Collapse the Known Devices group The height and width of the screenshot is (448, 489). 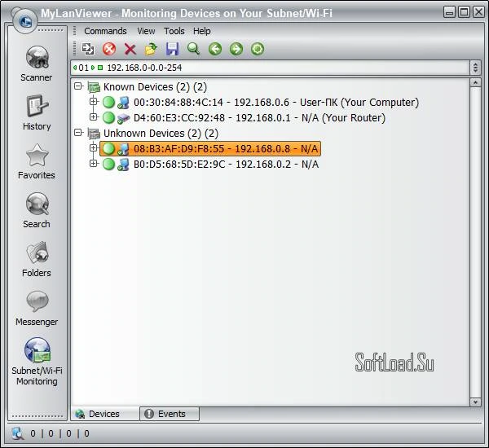point(78,86)
